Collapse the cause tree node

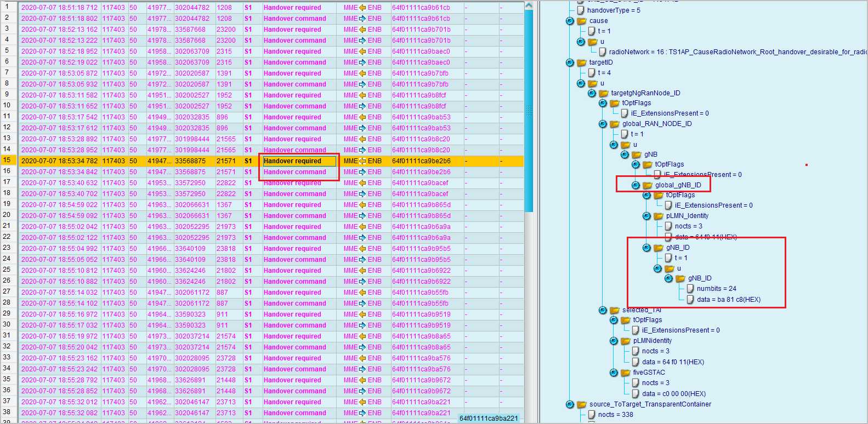pos(570,21)
